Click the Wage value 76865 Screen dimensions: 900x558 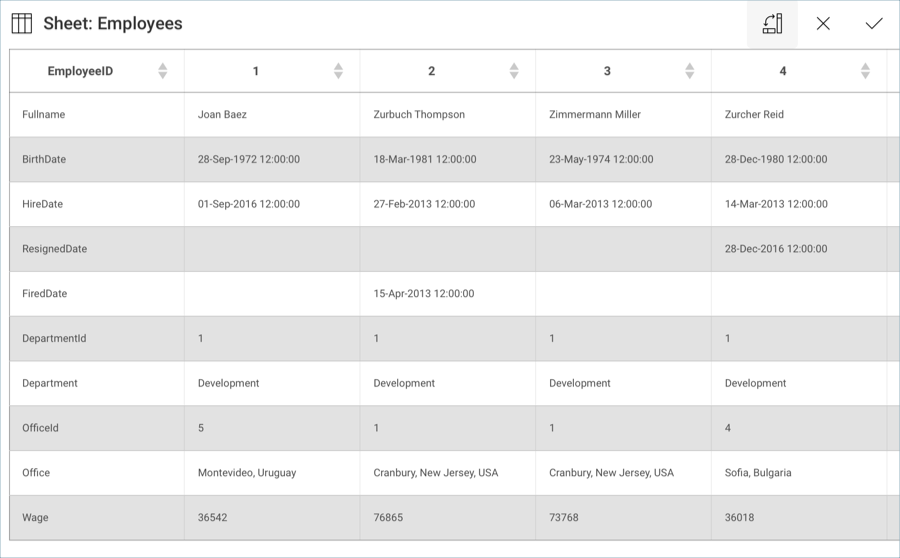pos(390,518)
